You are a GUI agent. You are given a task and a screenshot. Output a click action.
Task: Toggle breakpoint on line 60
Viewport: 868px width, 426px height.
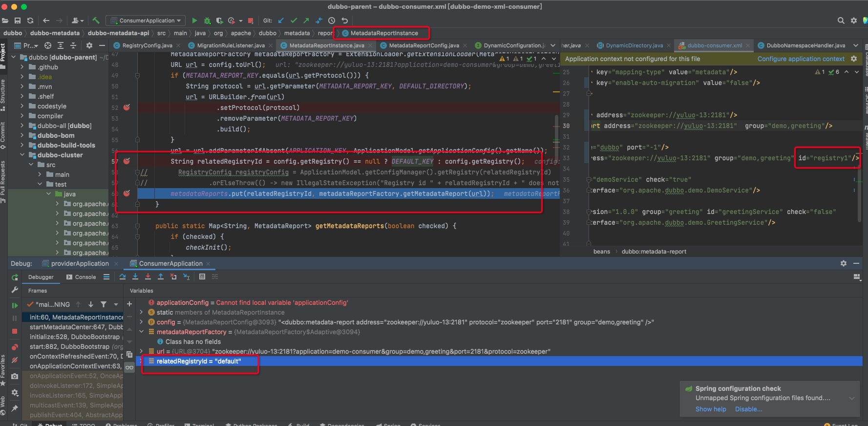tap(127, 193)
